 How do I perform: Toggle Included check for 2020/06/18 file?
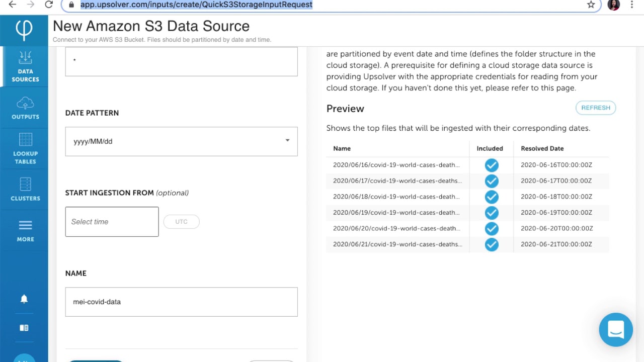pos(492,197)
